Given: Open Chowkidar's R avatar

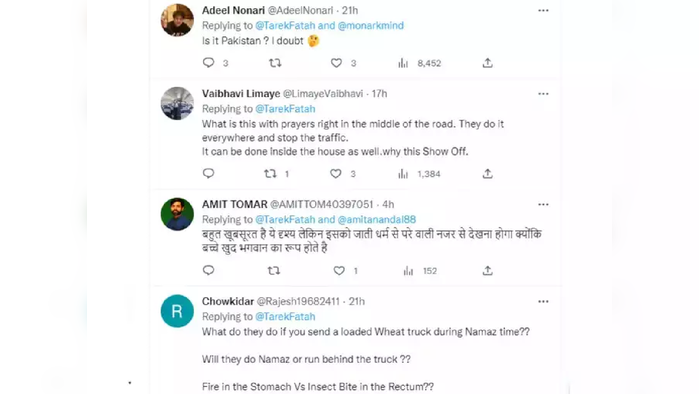Looking at the screenshot, I should pyautogui.click(x=177, y=311).
